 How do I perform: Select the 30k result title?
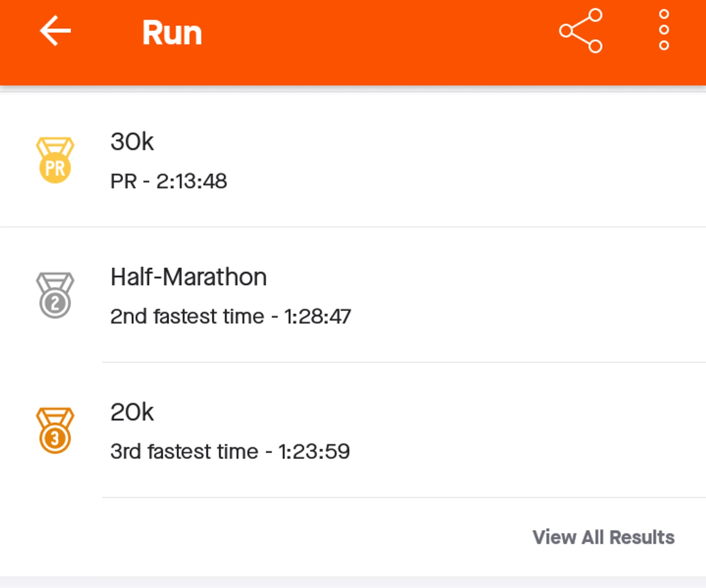(132, 142)
